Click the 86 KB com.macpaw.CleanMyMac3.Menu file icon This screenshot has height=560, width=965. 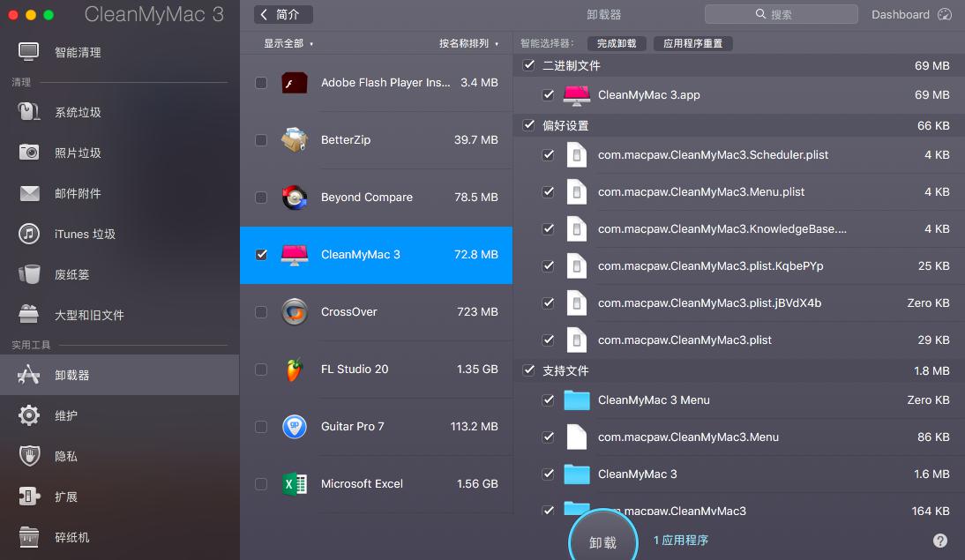tap(577, 437)
